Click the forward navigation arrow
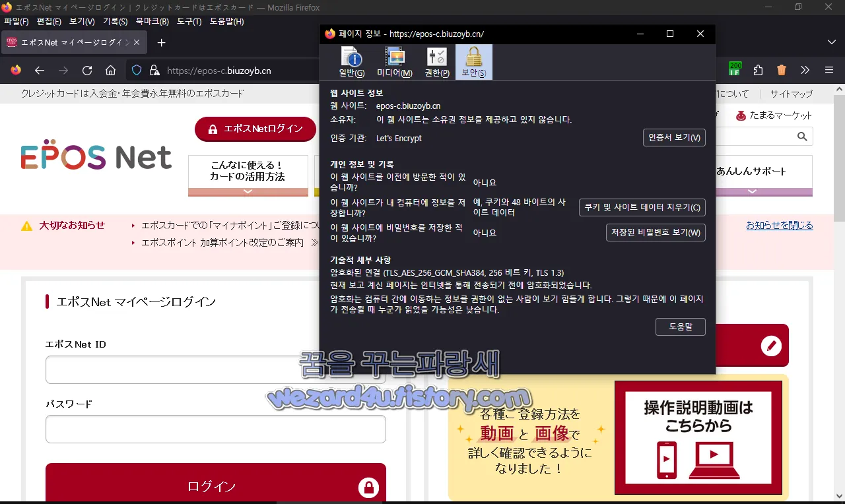The image size is (845, 504). (63, 71)
